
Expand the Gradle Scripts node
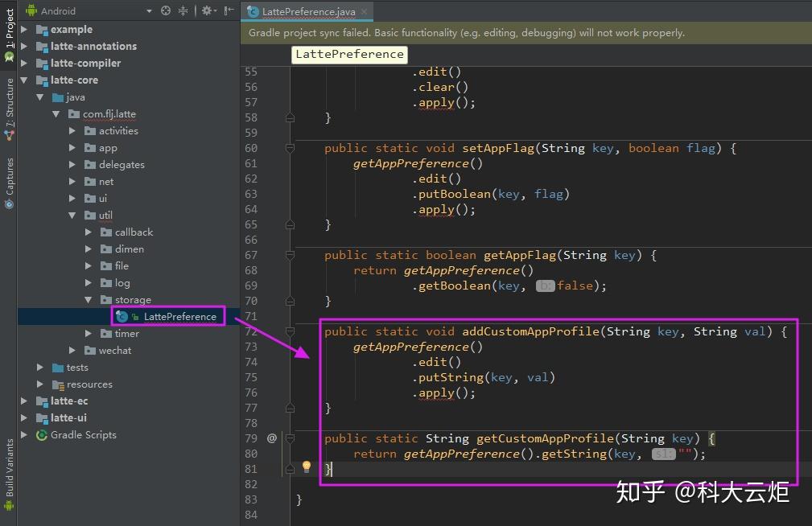pos(24,435)
